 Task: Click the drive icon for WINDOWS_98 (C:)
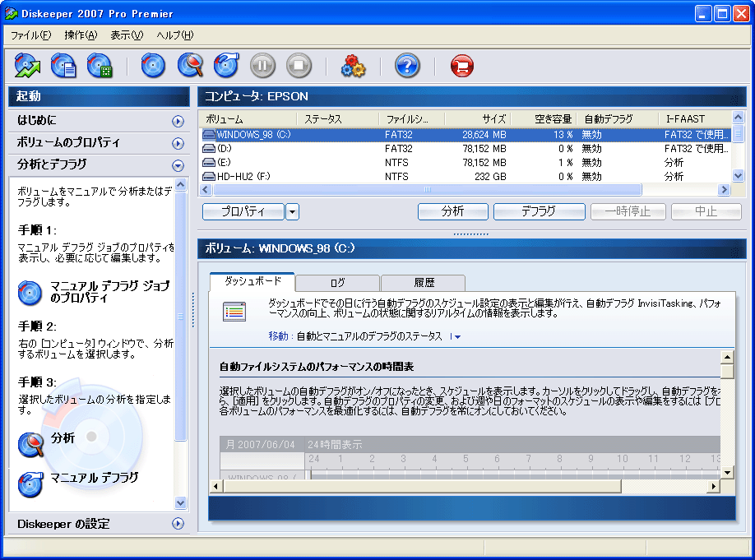[x=209, y=135]
